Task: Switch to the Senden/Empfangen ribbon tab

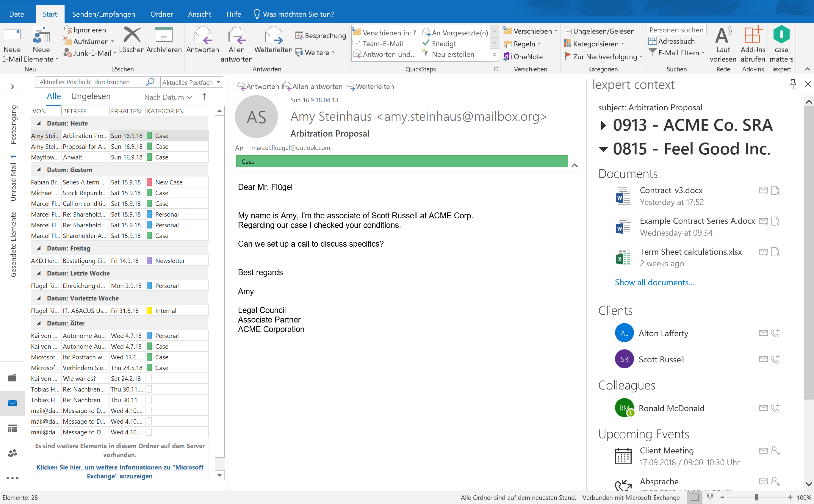Action: (103, 14)
